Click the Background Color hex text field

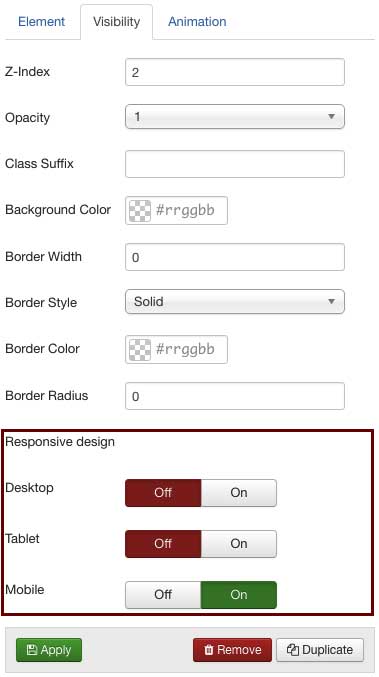(188, 211)
